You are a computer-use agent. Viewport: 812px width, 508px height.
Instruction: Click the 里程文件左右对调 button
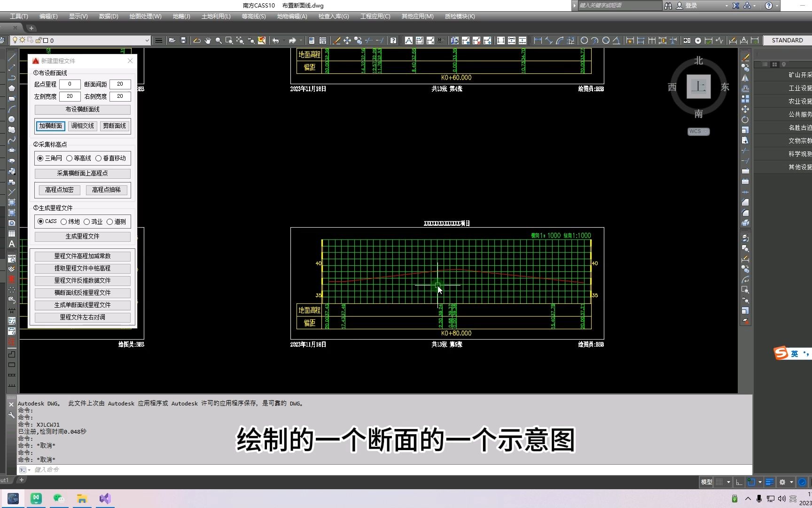[83, 317]
